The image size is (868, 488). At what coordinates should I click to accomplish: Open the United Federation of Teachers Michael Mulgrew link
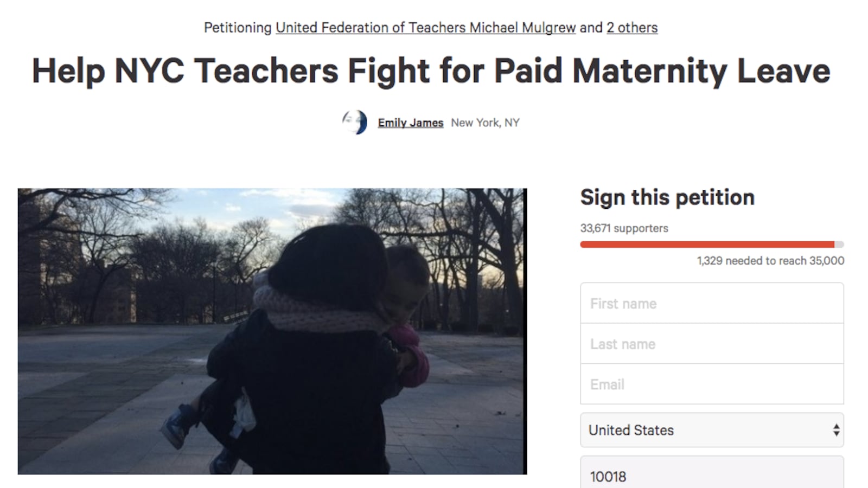pos(425,28)
